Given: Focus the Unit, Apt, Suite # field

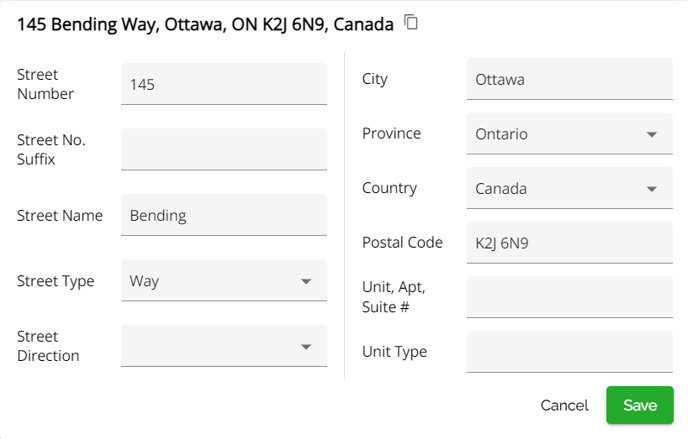Looking at the screenshot, I should [x=570, y=297].
